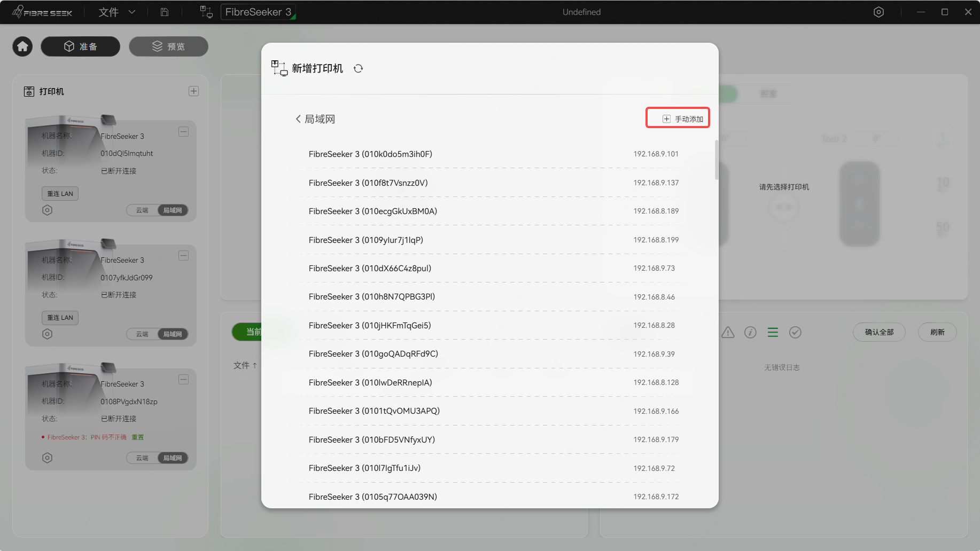Click the 手动添加 button
This screenshot has height=551, width=980.
[x=678, y=119]
